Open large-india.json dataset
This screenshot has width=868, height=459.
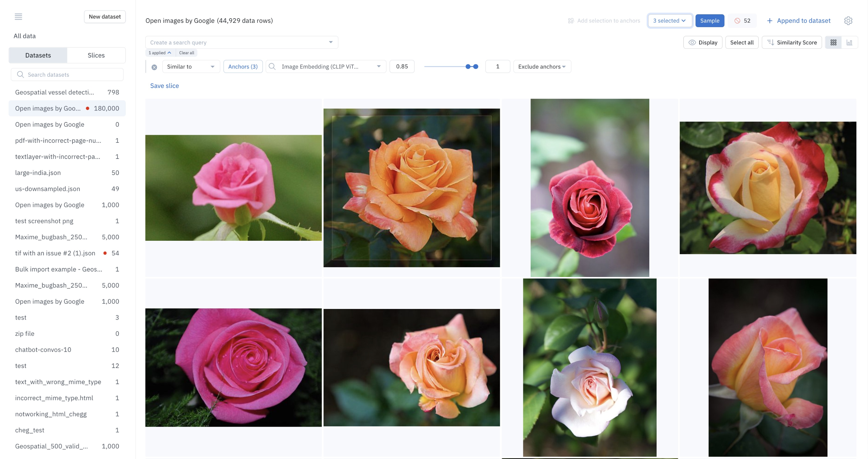tap(67, 172)
